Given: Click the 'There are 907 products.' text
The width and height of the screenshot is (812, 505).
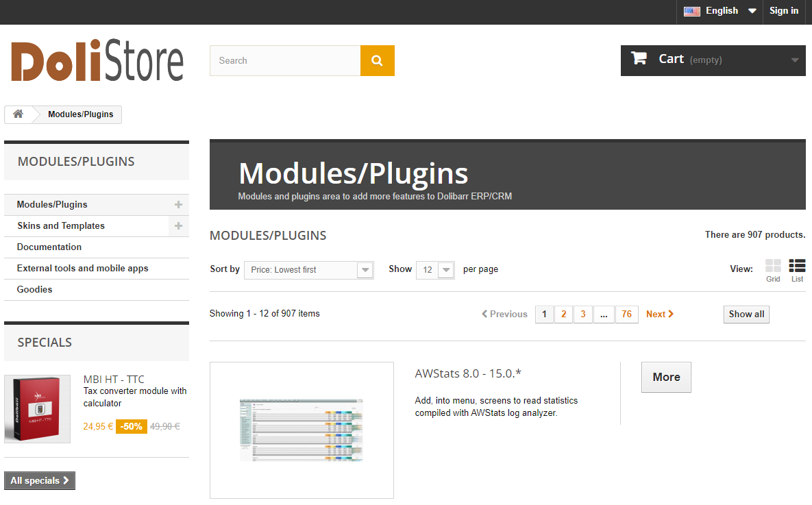Looking at the screenshot, I should coord(755,234).
